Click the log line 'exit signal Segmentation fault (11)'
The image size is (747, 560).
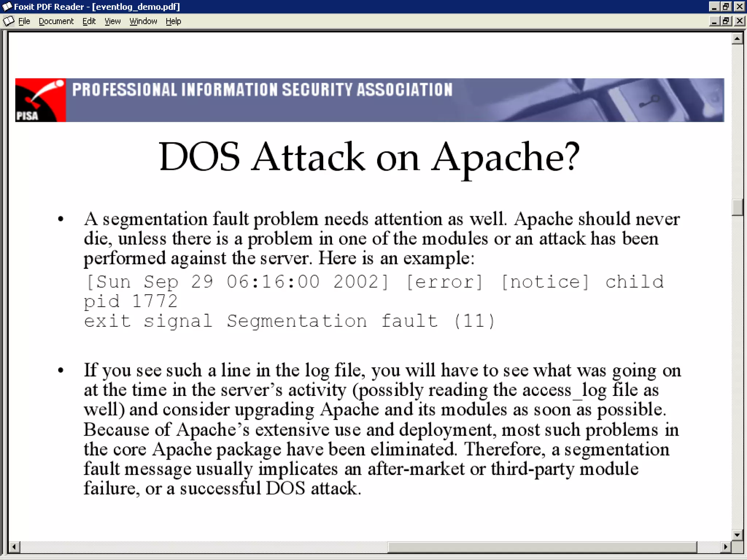click(x=290, y=321)
